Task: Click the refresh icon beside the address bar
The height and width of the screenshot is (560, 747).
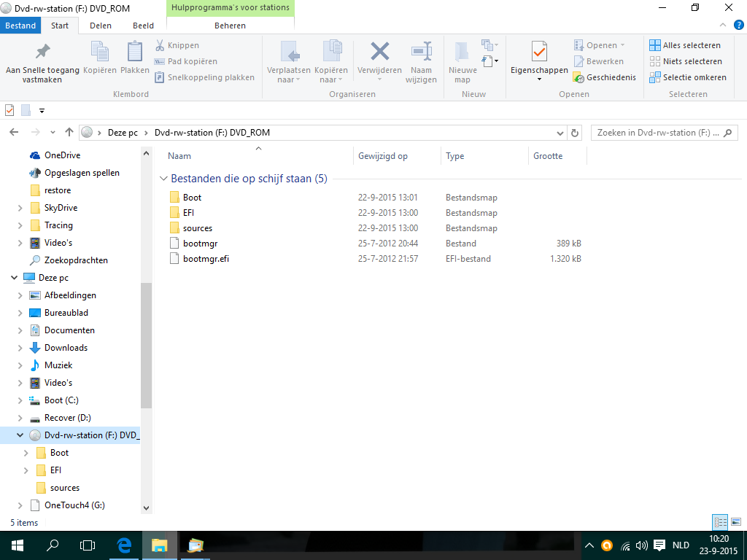Action: pyautogui.click(x=575, y=133)
